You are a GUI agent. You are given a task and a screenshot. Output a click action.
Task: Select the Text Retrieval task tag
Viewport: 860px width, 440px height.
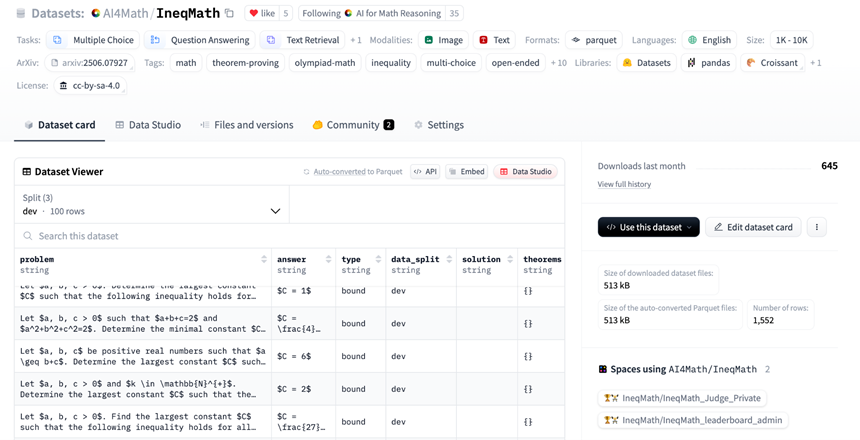[302, 40]
